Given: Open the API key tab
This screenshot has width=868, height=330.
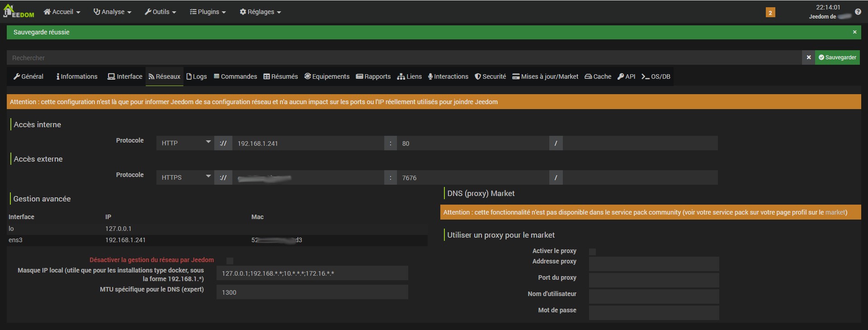Looking at the screenshot, I should tap(626, 77).
